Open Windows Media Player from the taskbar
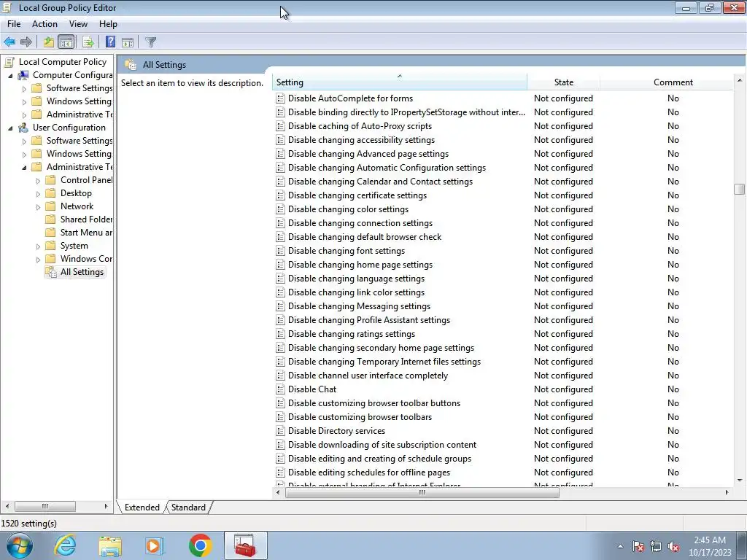The height and width of the screenshot is (560, 747). tap(153, 545)
